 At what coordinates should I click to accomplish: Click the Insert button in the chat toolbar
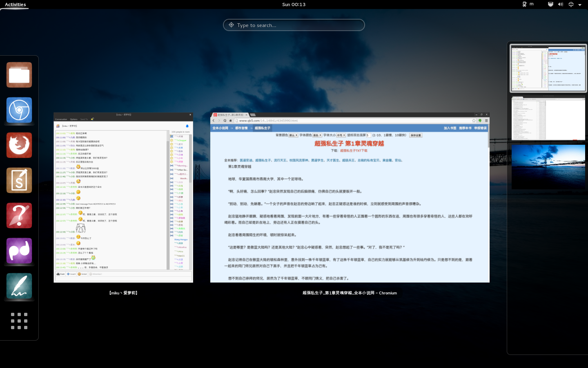click(x=71, y=274)
